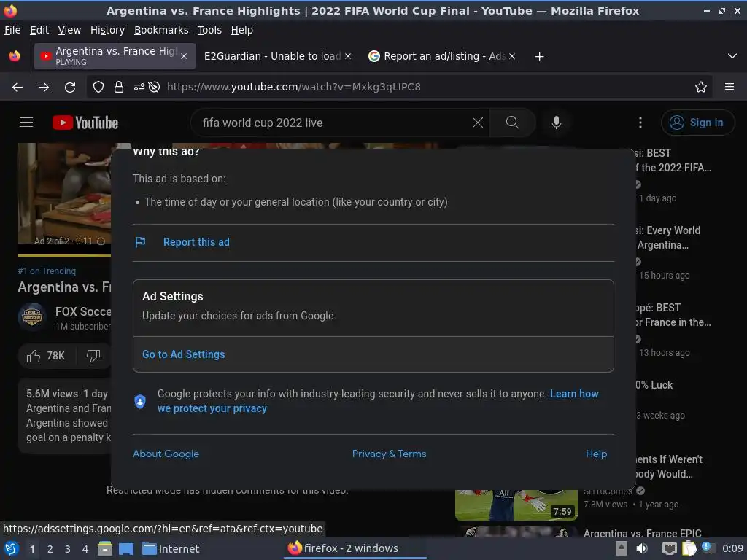Click the ad info circle icon
The width and height of the screenshot is (747, 560).
[101, 241]
